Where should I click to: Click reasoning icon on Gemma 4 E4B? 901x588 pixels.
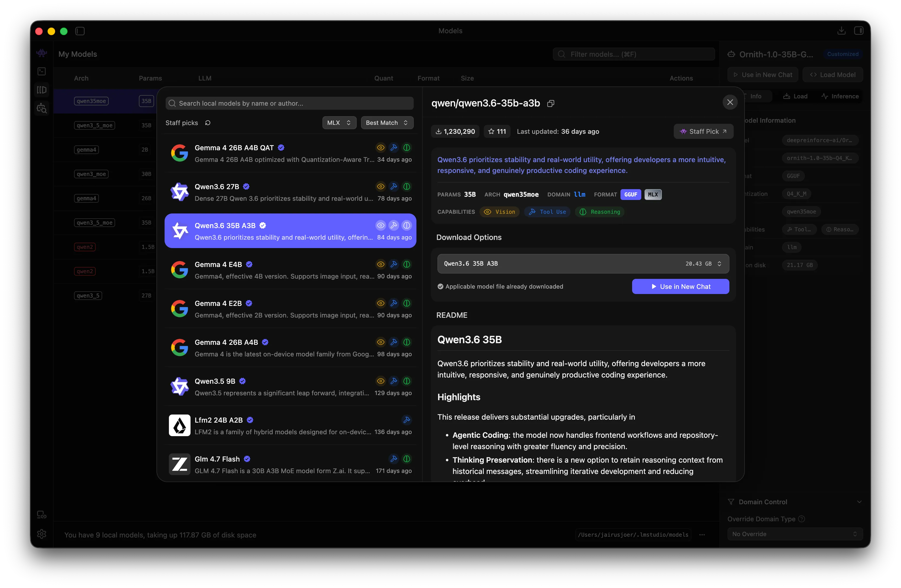click(407, 264)
